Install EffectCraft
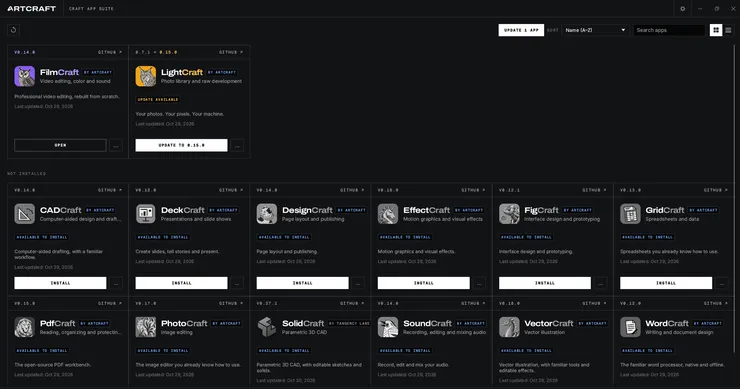This screenshot has width=740, height=389. (x=424, y=283)
